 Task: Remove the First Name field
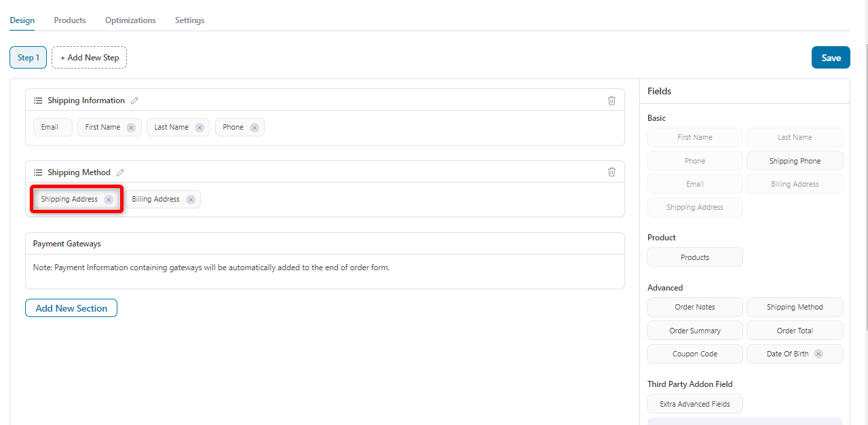(x=131, y=128)
